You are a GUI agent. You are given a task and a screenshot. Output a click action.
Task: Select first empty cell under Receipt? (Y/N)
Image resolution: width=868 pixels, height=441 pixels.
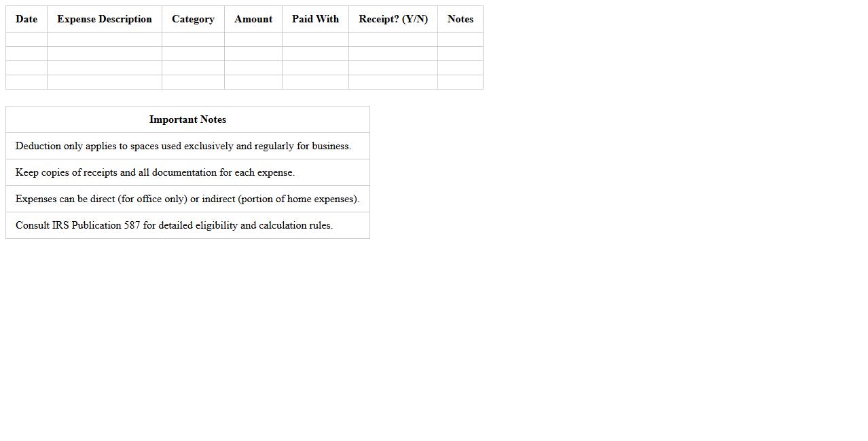point(393,39)
